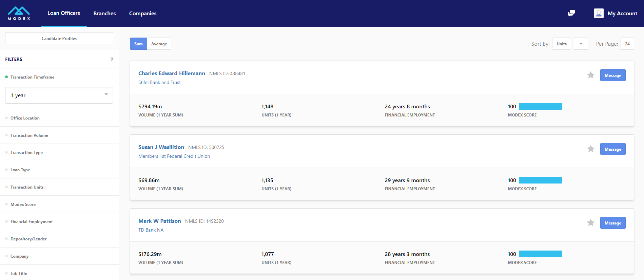Click the FILTERS heading
Screen dimensions: 644x280
(x=14, y=59)
